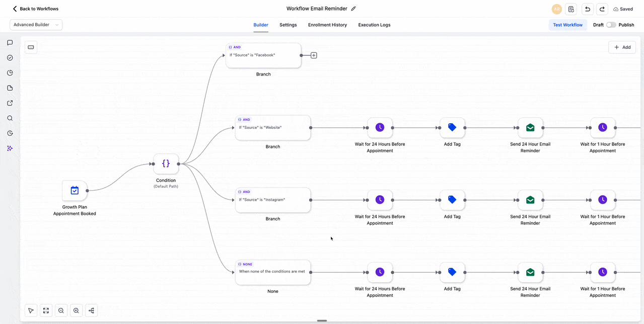Viewport: 644px width, 324px height.
Task: Click the pencil icon to rename workflow
Action: 353,9
